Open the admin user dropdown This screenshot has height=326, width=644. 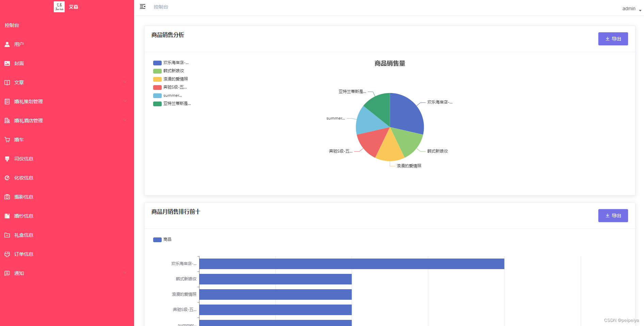(x=632, y=9)
